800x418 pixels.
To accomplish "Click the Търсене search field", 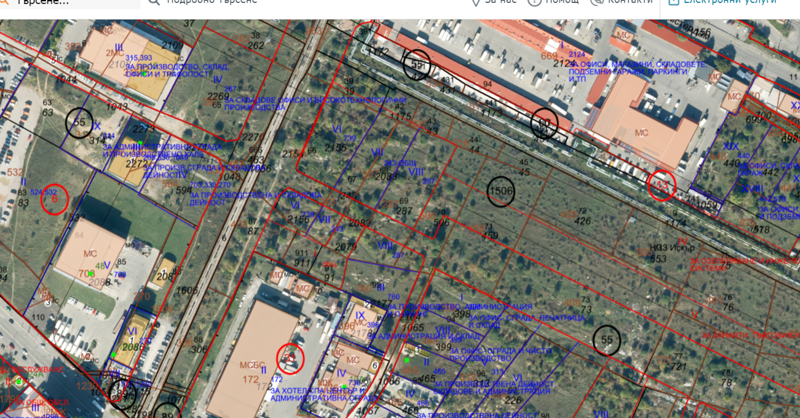I will click(x=60, y=3).
